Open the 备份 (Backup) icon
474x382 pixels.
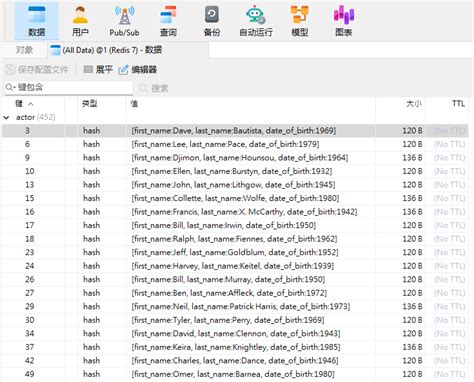click(212, 21)
